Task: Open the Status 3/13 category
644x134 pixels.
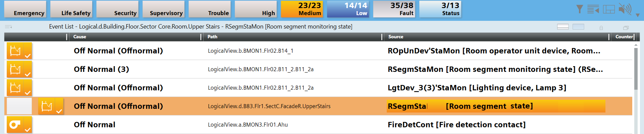Action: 440,9
